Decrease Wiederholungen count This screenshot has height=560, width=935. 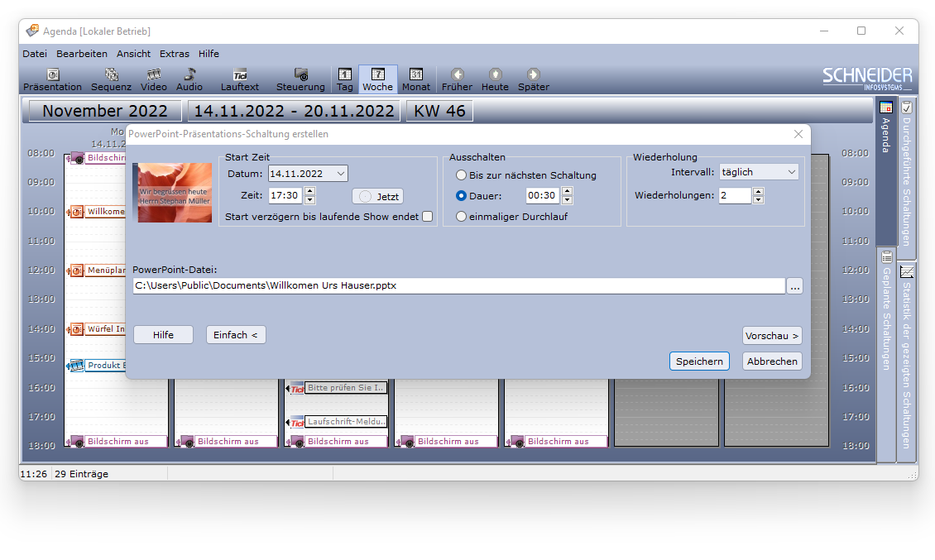click(758, 200)
